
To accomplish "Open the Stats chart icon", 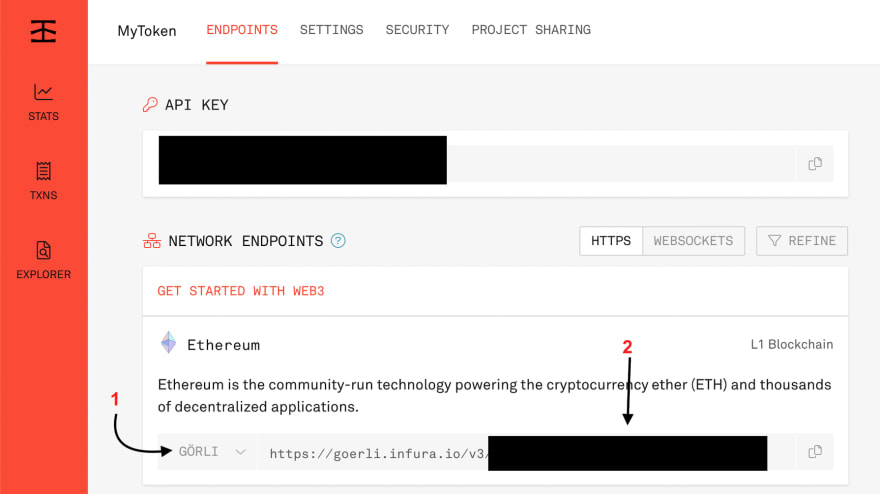I will 43,93.
